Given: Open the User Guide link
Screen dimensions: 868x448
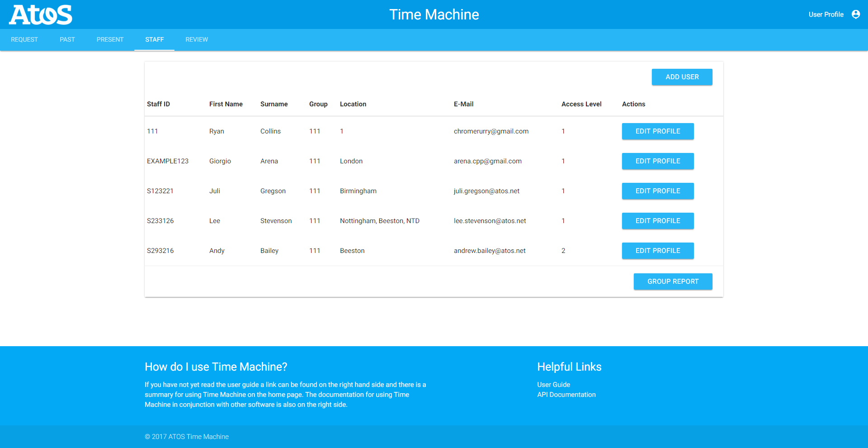Looking at the screenshot, I should (x=553, y=385).
